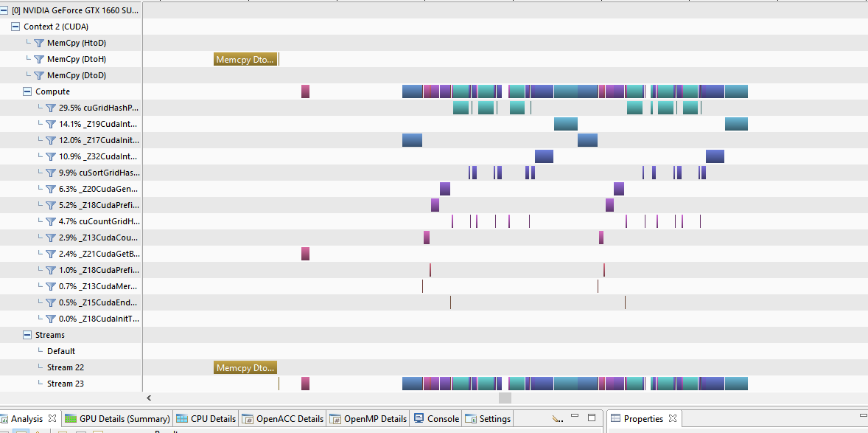The image size is (868, 433).
Task: Click filter icon on 2.4% _Z21CudaGetB row
Action: point(51,254)
